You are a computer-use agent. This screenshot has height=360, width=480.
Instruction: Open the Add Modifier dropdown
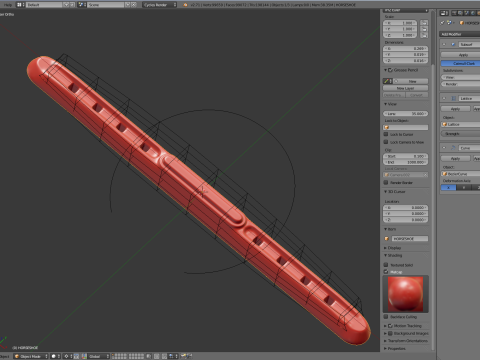460,34
